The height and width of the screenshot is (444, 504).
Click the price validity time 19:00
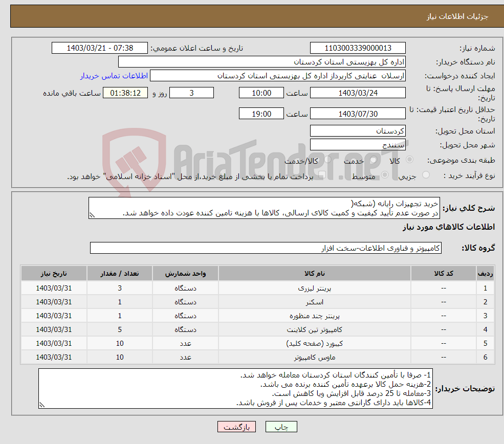(x=261, y=114)
